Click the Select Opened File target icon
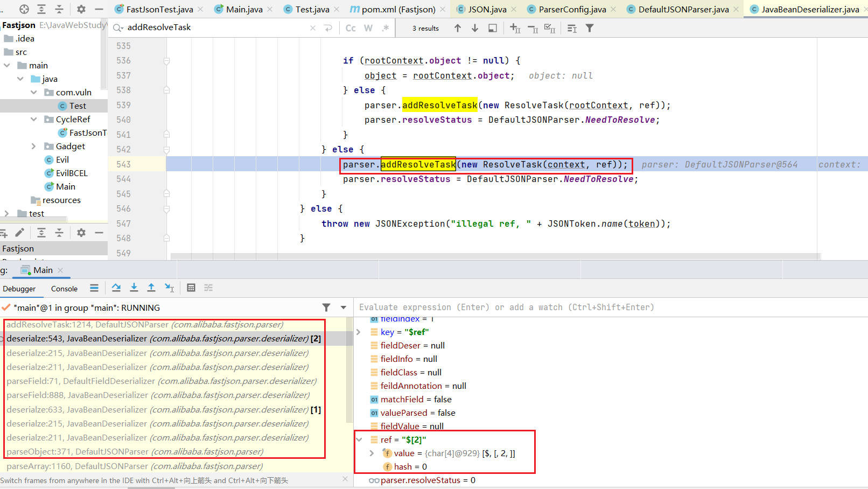Screen dimensions: 868x489 pos(24,9)
